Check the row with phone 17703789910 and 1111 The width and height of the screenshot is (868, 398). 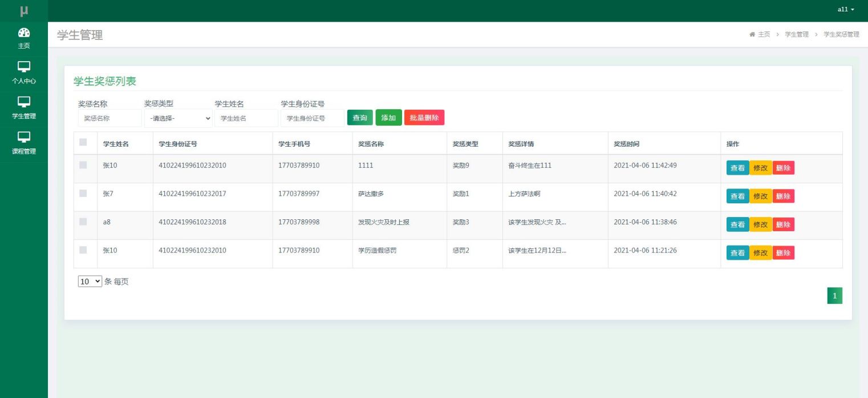[x=83, y=165]
